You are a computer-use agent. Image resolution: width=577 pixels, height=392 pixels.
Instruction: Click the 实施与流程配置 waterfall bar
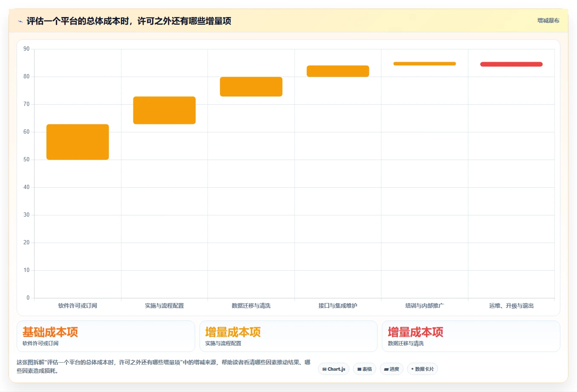click(x=164, y=110)
